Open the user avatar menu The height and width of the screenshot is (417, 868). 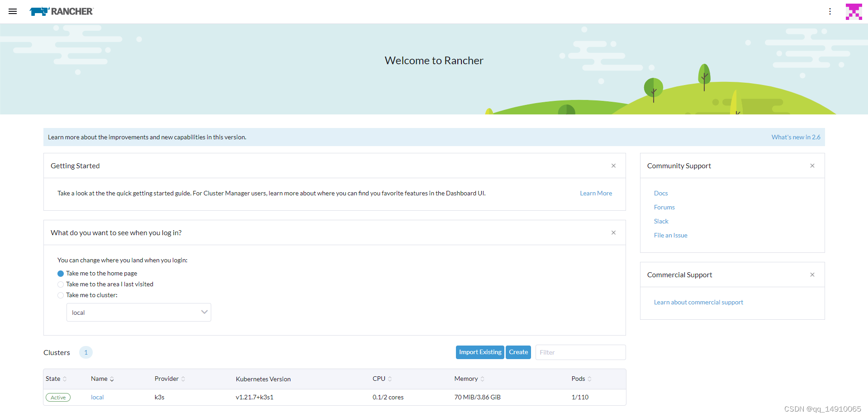[854, 12]
